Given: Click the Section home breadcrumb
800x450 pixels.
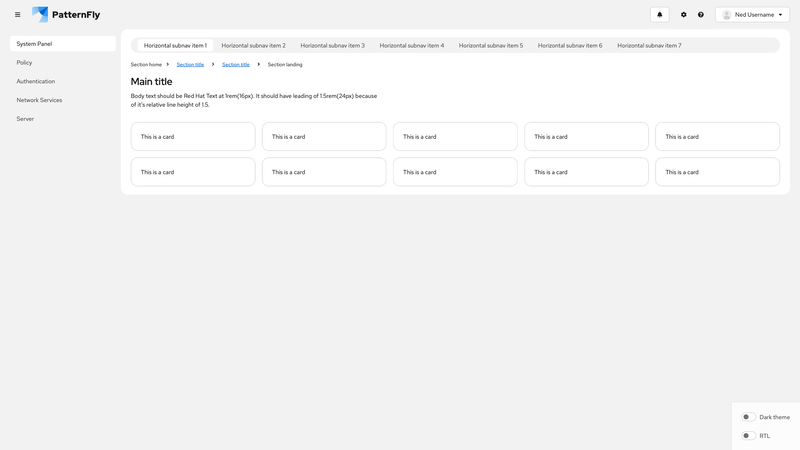Looking at the screenshot, I should 146,64.
